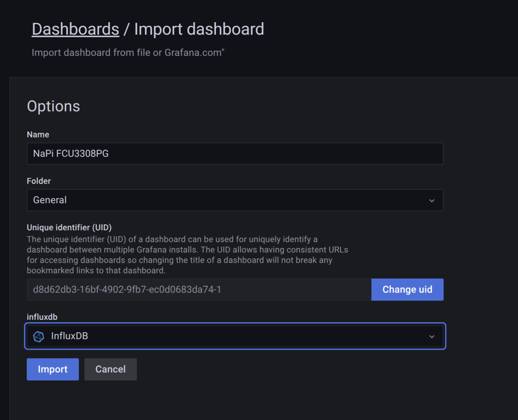Open the influxdb data source dropdown

click(x=235, y=336)
